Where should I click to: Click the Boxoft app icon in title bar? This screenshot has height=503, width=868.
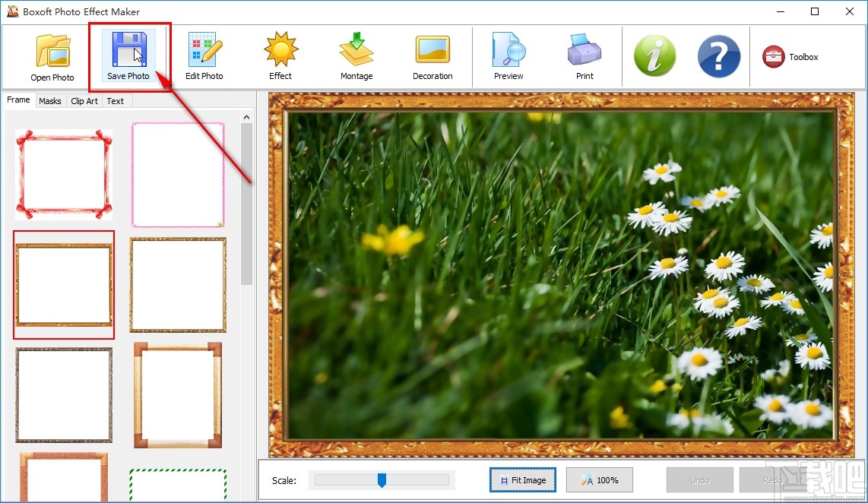12,11
